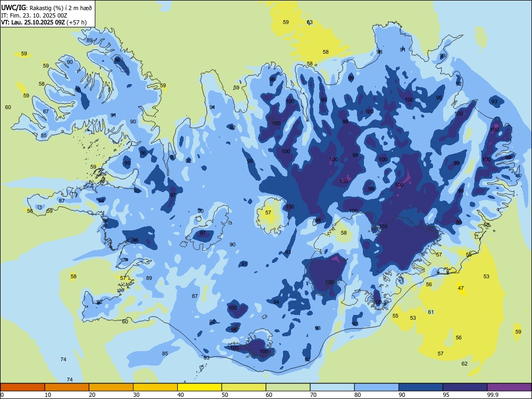Click the 80–90 medium blue legend swatch

pos(377,387)
